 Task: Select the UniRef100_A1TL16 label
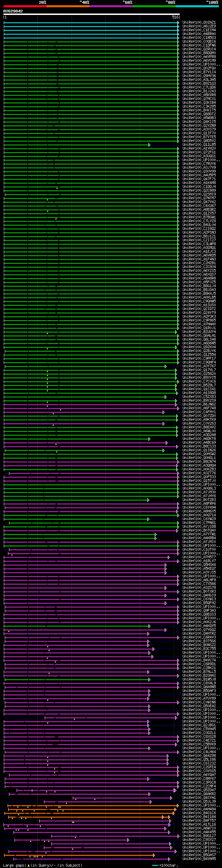(199, 825)
